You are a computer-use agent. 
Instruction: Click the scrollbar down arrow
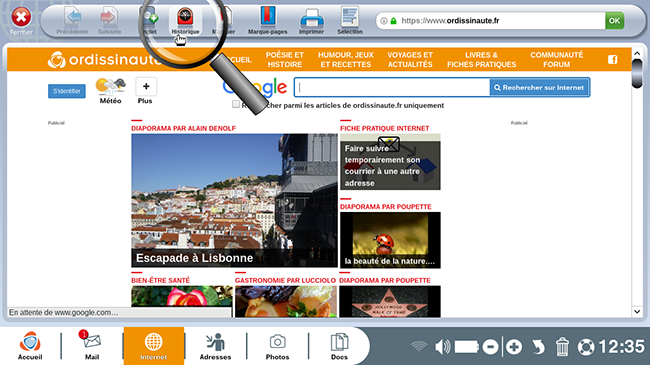637,311
